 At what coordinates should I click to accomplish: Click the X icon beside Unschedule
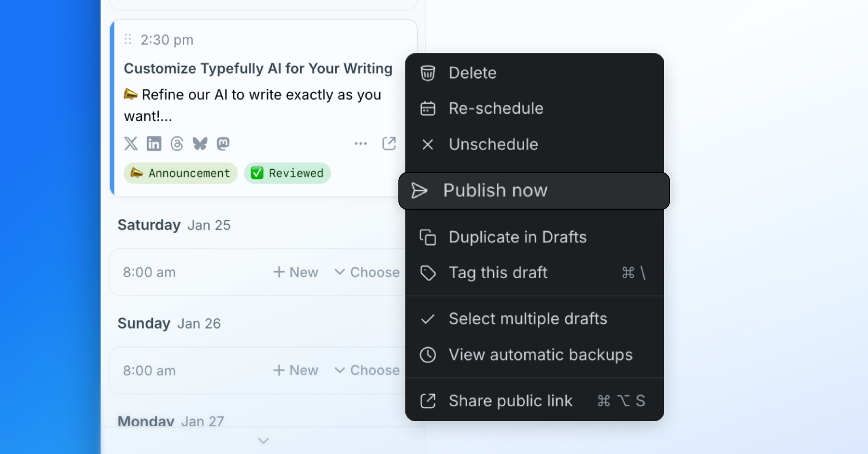coord(427,145)
